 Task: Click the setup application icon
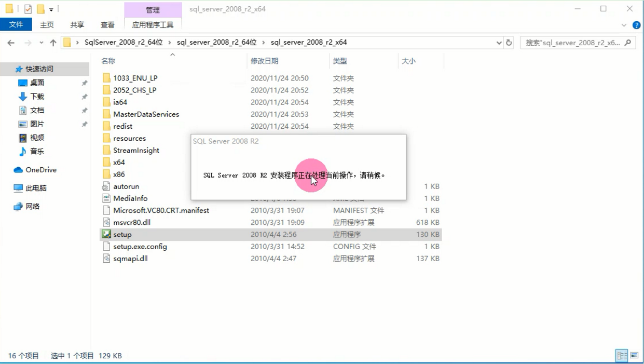point(106,234)
